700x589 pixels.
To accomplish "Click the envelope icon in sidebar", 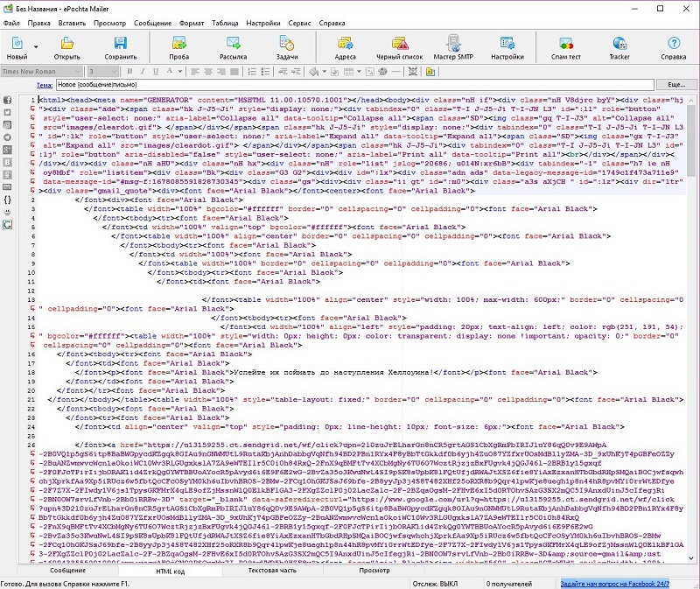I will coord(8,187).
